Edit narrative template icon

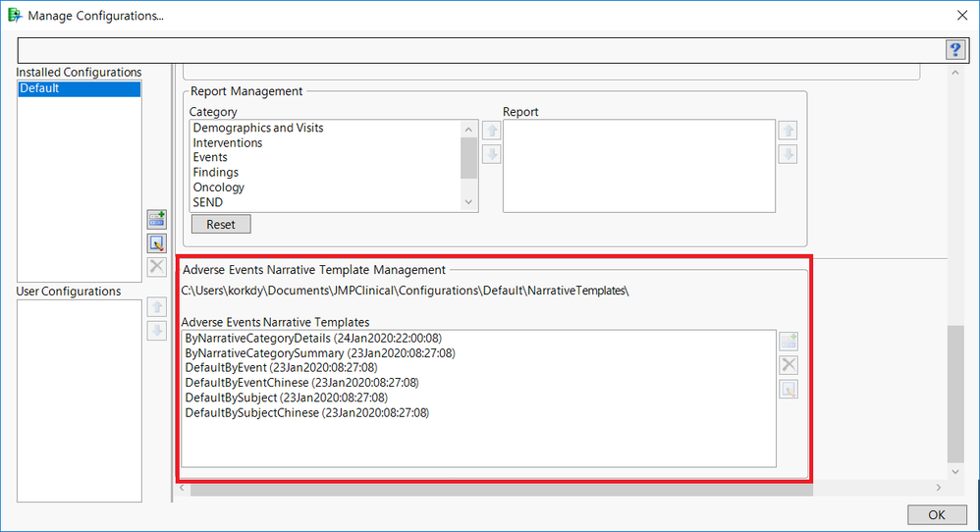(x=789, y=389)
